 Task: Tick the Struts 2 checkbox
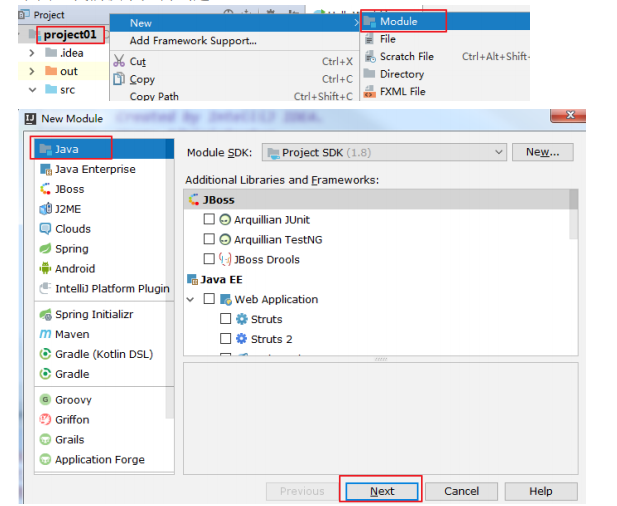click(225, 338)
